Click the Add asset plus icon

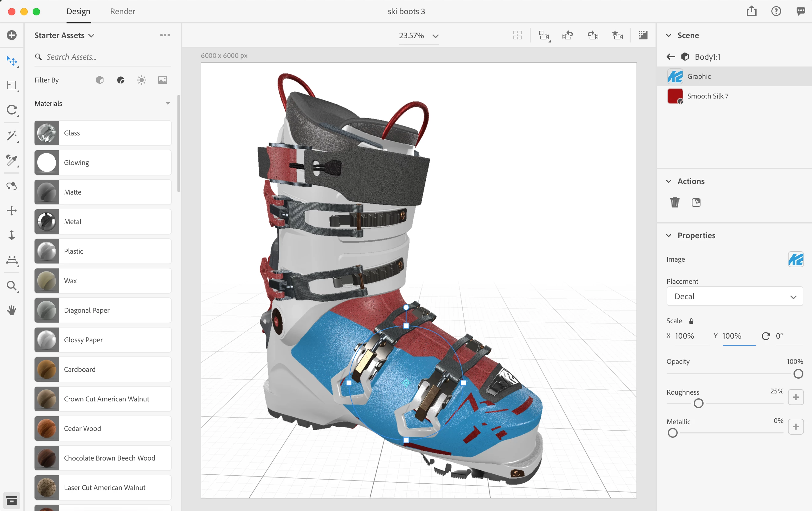pos(12,35)
